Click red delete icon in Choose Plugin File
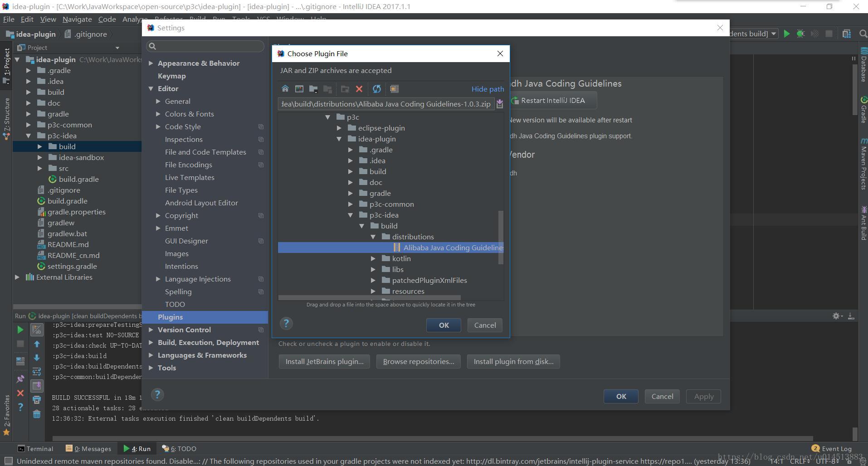This screenshot has width=868, height=466. click(x=359, y=89)
